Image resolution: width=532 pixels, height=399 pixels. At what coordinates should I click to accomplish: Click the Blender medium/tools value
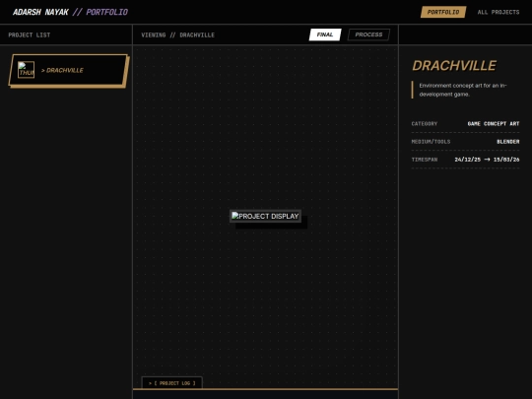click(508, 142)
